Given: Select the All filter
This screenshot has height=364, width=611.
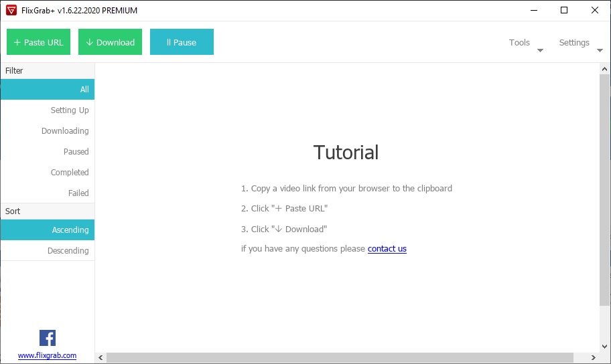Looking at the screenshot, I should 48,90.
